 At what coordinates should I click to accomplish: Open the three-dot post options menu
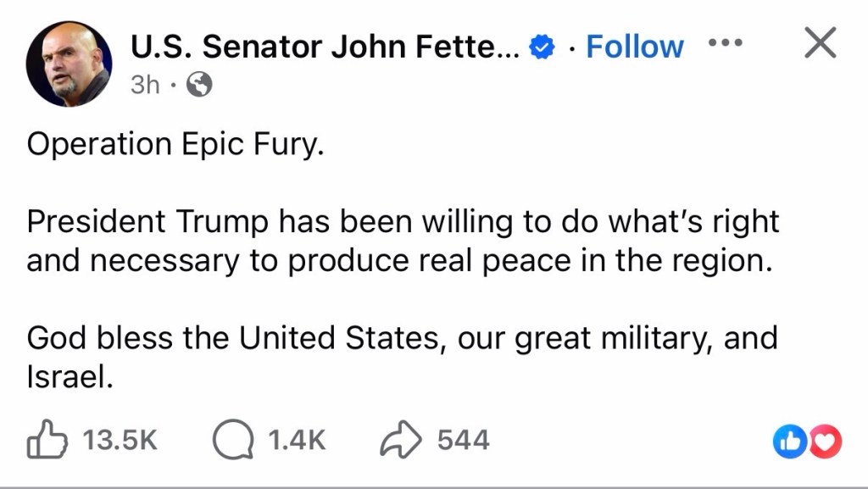(x=725, y=42)
